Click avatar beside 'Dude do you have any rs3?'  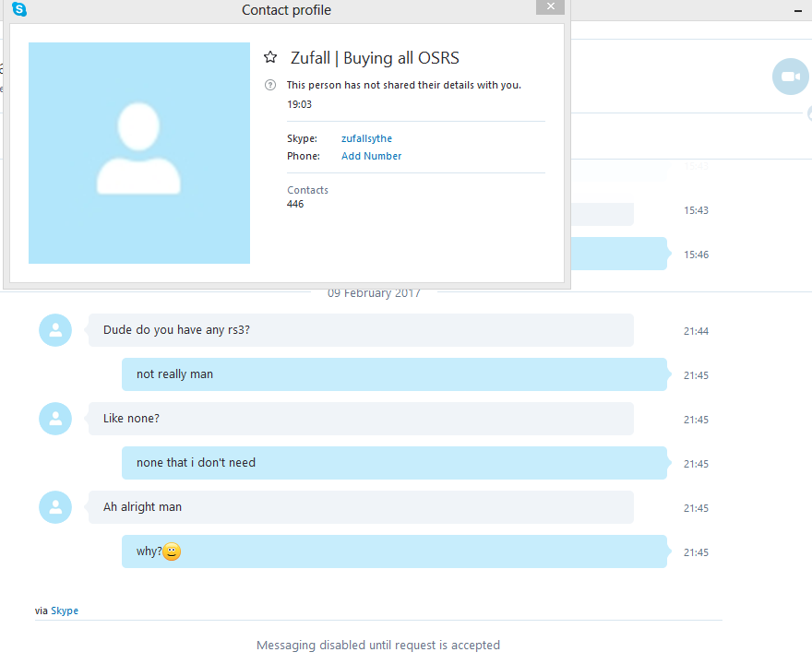point(55,330)
